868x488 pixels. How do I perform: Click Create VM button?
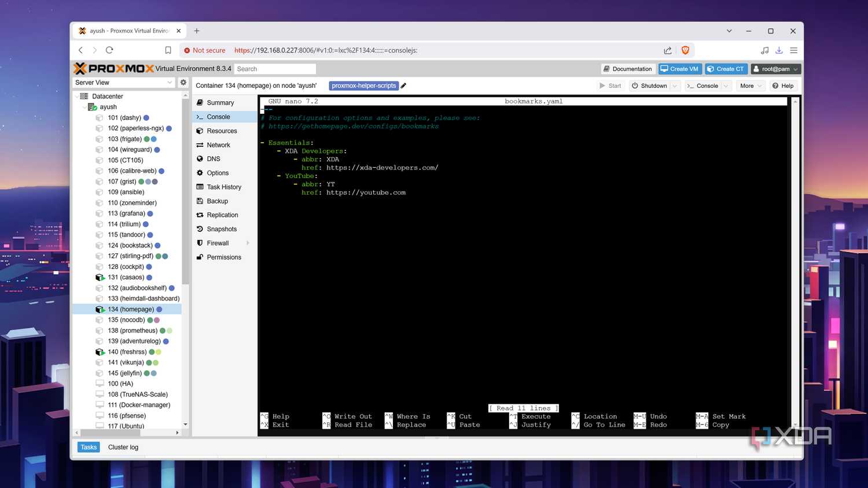point(680,69)
